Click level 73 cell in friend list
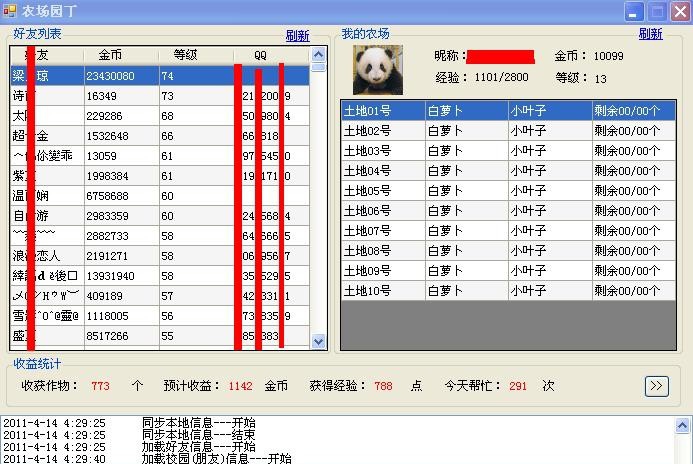693x464 pixels. [196, 96]
